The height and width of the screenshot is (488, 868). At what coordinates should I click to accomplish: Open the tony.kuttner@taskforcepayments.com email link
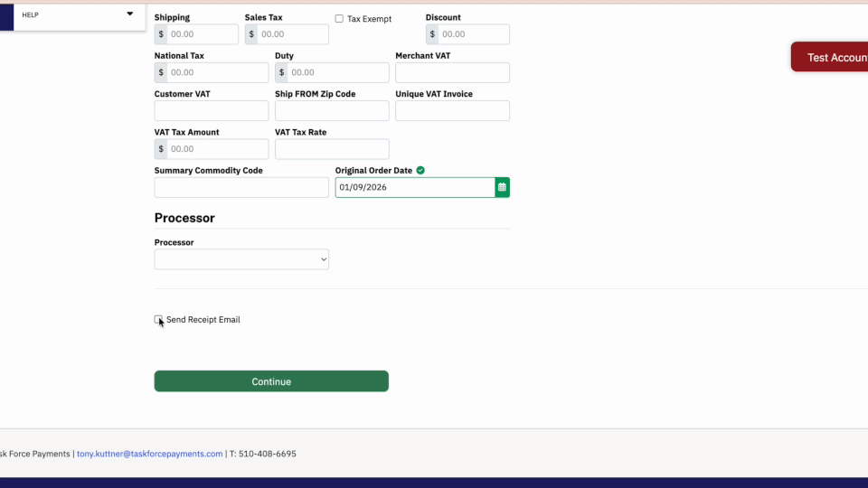click(x=149, y=454)
